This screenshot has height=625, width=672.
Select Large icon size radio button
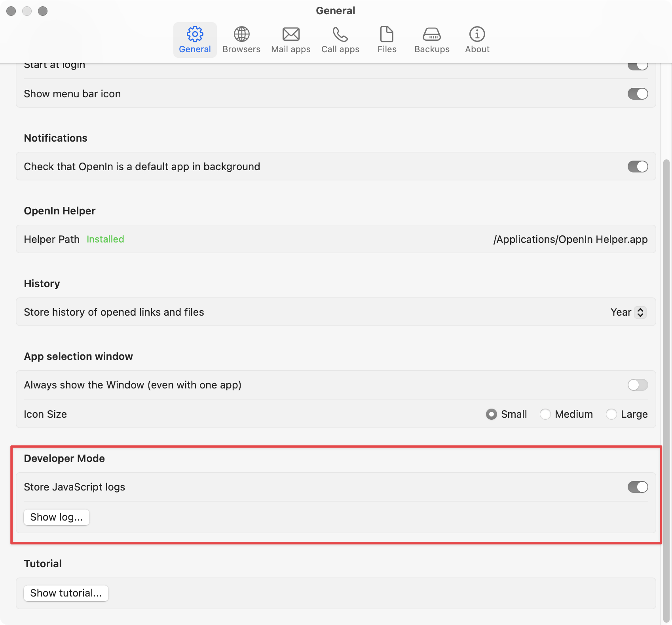coord(611,414)
